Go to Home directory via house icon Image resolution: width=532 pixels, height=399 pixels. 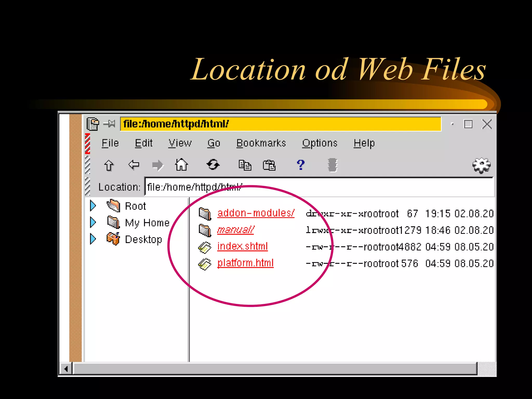pos(181,164)
